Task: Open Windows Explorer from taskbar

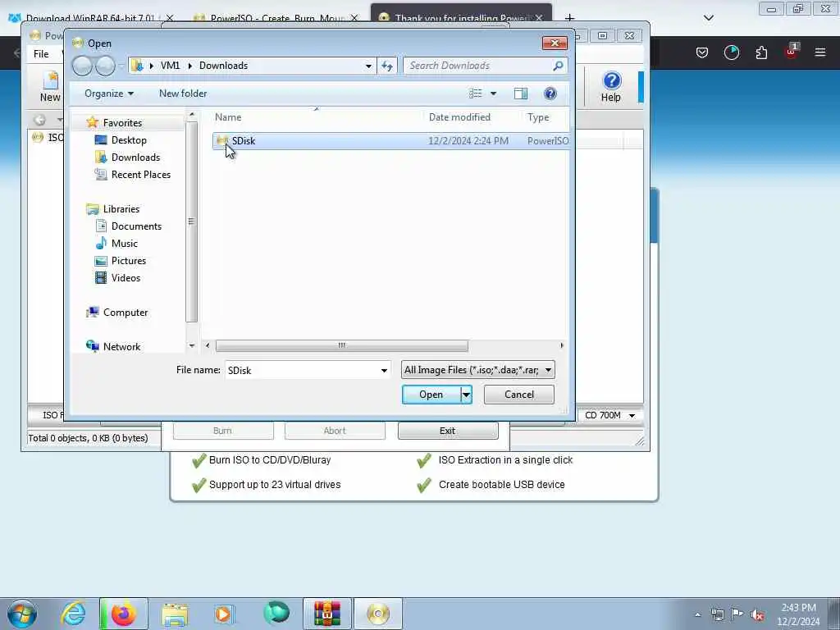Action: [x=175, y=614]
